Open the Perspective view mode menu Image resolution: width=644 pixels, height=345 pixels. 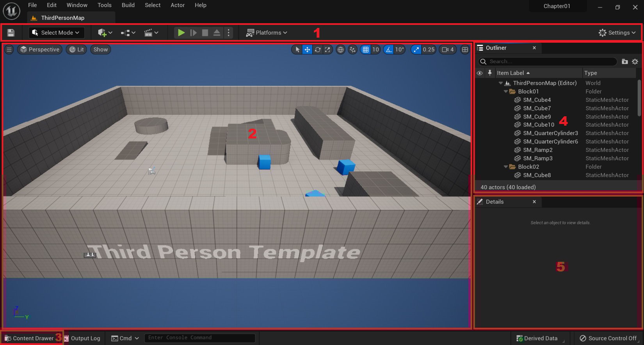click(40, 50)
